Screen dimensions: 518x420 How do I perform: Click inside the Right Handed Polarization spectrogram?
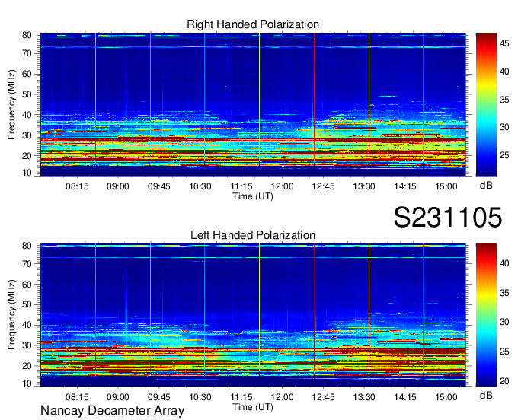click(253, 104)
